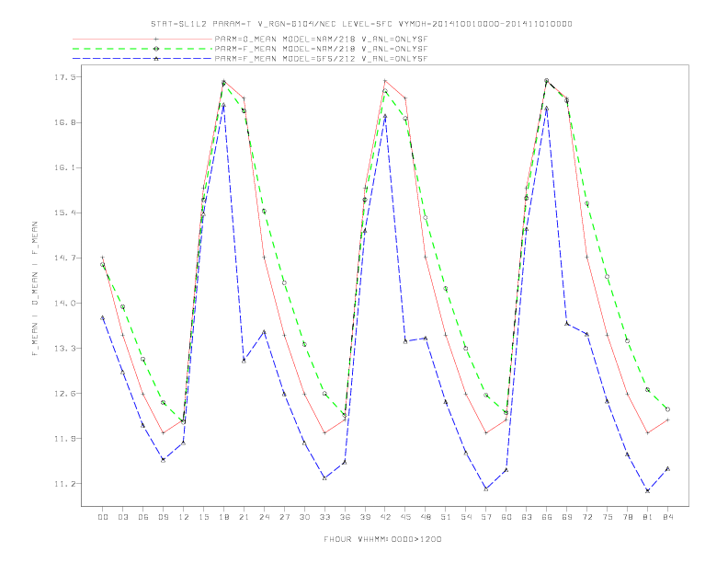
Task: Click the x-axis tick label 33
Action: coord(324,517)
